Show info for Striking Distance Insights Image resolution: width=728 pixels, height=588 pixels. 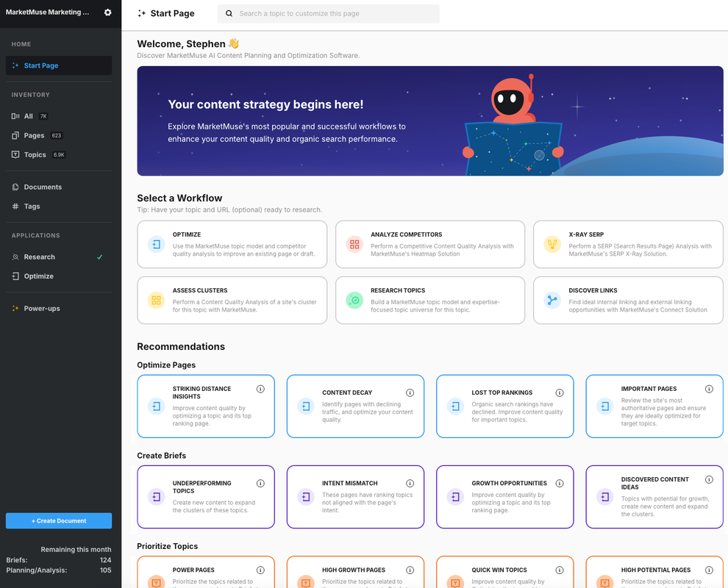pyautogui.click(x=260, y=389)
